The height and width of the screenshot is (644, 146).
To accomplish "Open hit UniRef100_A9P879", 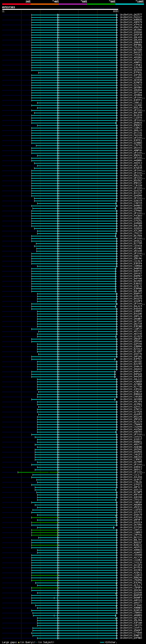I will 131,22.
